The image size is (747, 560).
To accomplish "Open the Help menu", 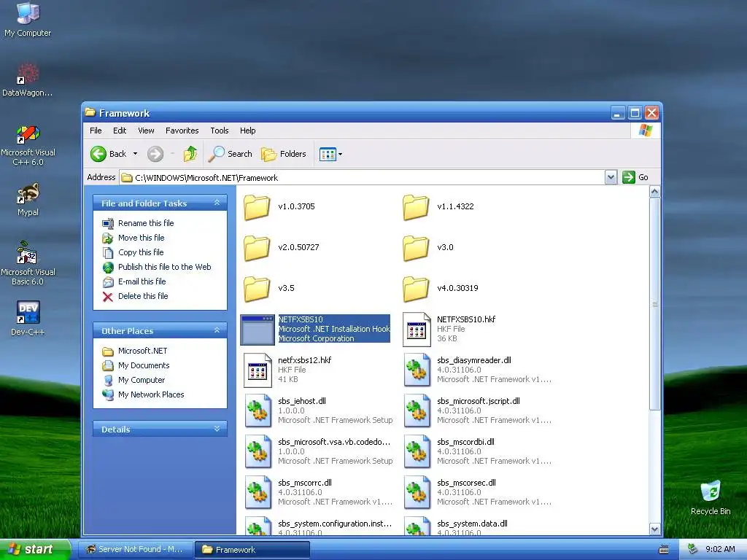I will (248, 131).
